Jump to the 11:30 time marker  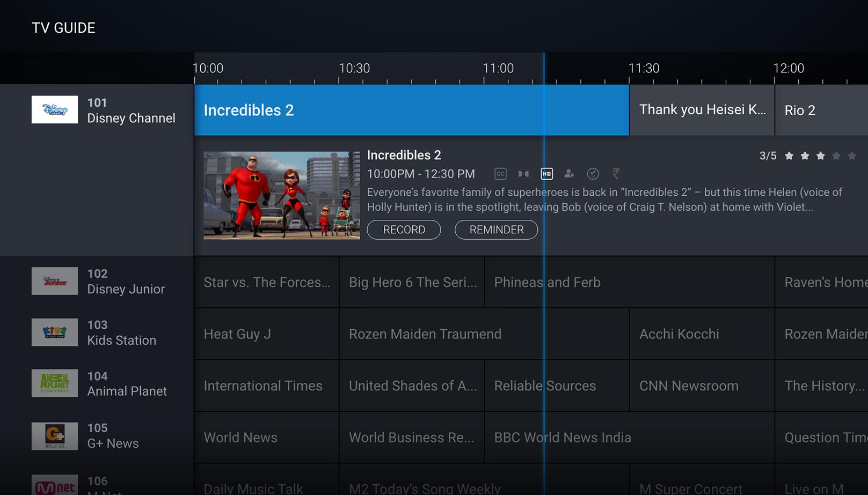[644, 68]
